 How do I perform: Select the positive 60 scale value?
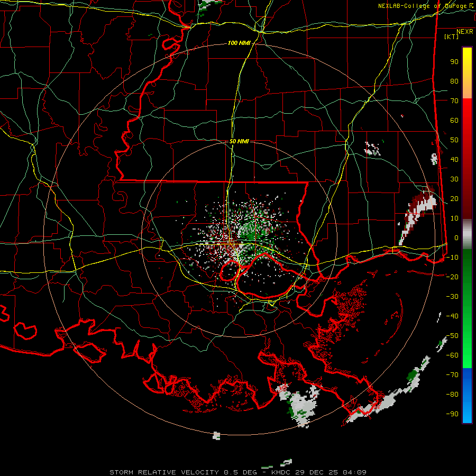click(x=454, y=121)
